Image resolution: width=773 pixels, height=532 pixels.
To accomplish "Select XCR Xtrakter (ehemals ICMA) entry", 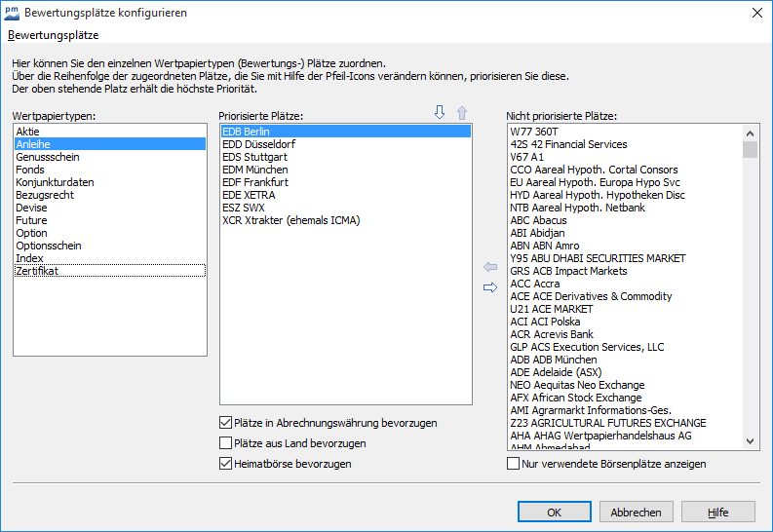I will pyautogui.click(x=290, y=220).
